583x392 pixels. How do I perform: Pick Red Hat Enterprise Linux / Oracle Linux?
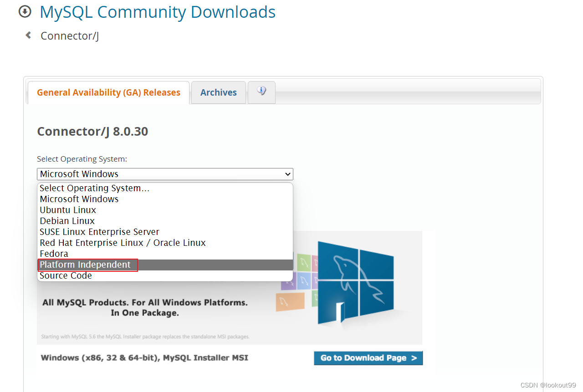point(165,243)
